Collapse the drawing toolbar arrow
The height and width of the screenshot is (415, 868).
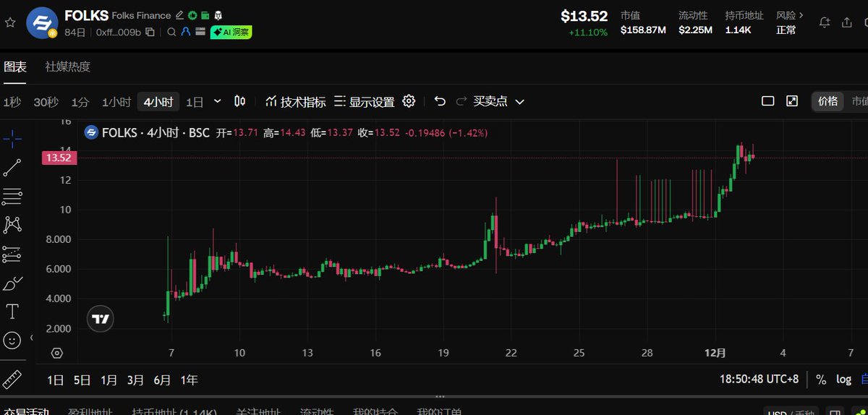[31, 338]
